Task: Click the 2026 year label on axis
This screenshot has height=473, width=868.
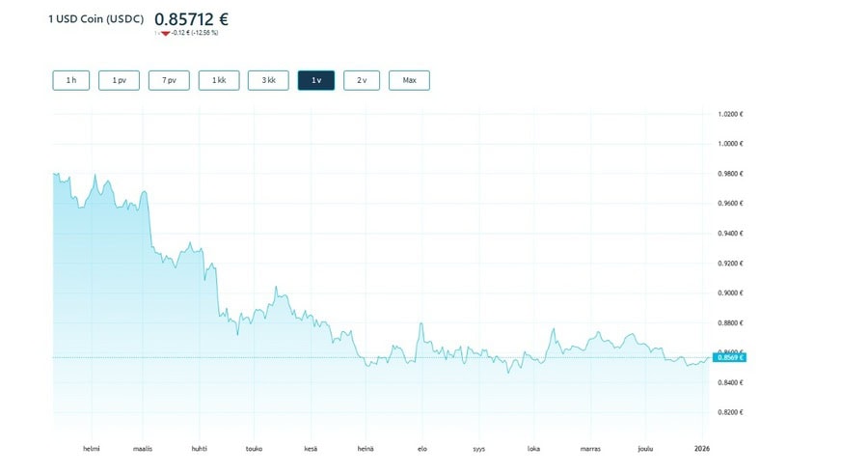Action: tap(702, 449)
